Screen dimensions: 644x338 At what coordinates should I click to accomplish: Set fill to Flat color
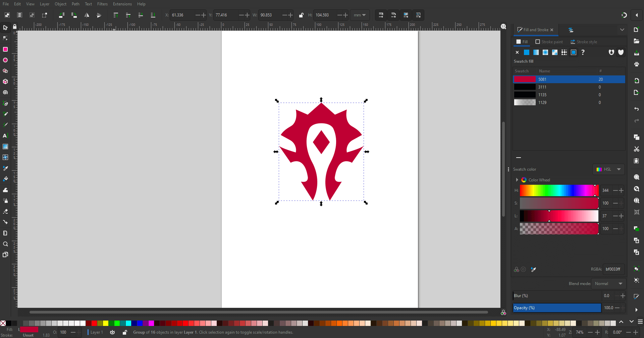527,52
